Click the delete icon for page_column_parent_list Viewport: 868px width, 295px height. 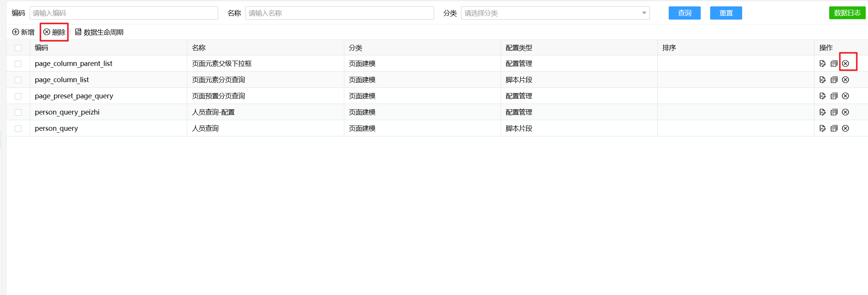click(845, 64)
